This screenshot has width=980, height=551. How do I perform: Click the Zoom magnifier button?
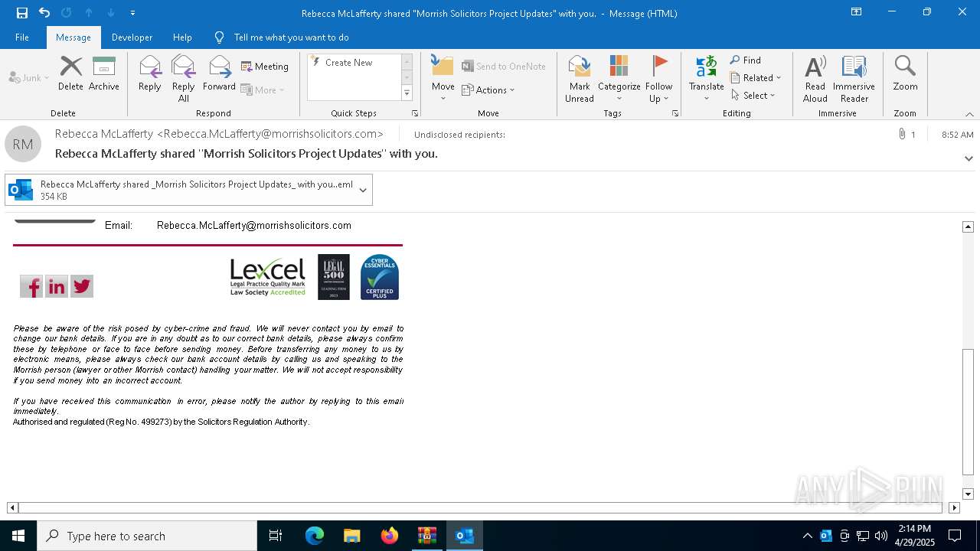pos(905,73)
